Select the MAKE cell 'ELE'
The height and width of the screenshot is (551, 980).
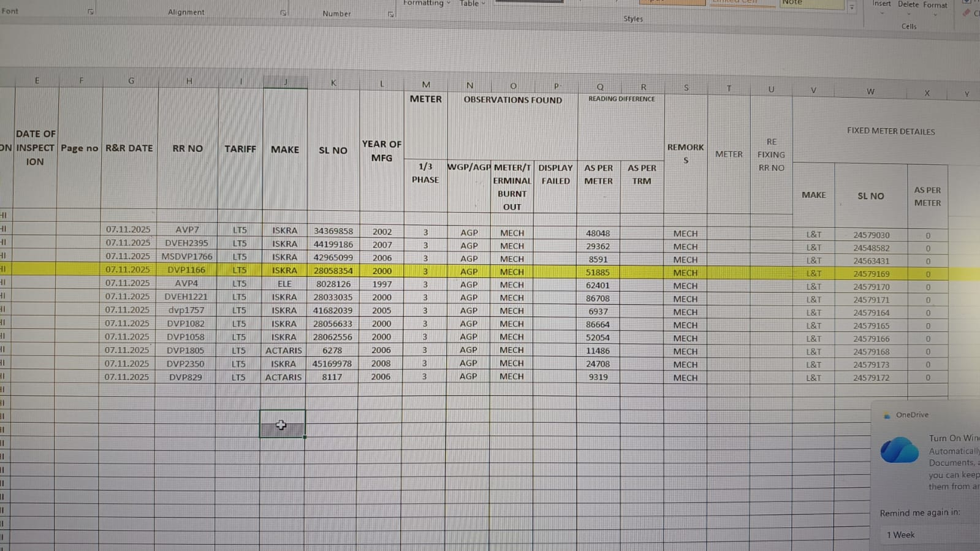tap(284, 284)
